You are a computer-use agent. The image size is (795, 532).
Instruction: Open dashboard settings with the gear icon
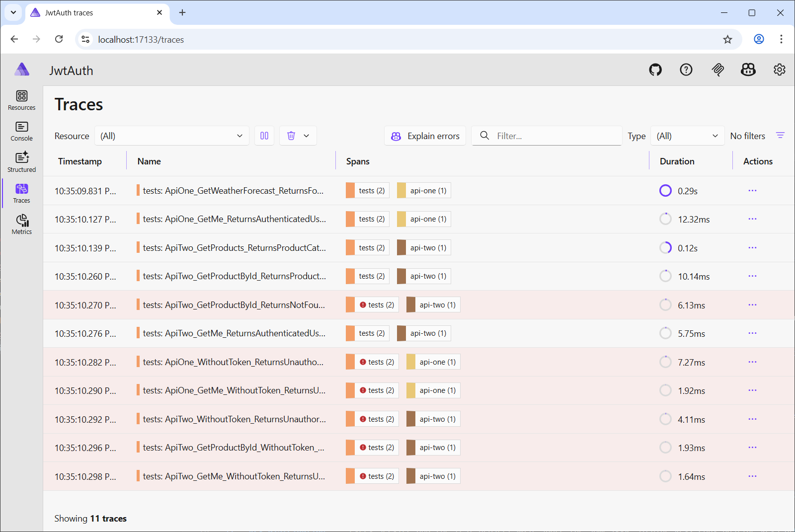(779, 70)
